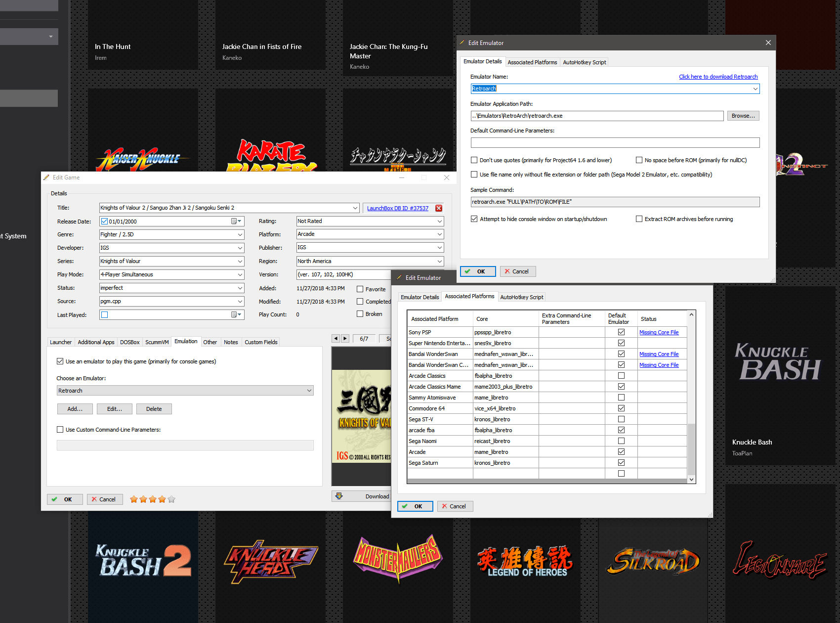The height and width of the screenshot is (623, 840).
Task: Sort by the Associated Platform column header
Action: tap(440, 319)
